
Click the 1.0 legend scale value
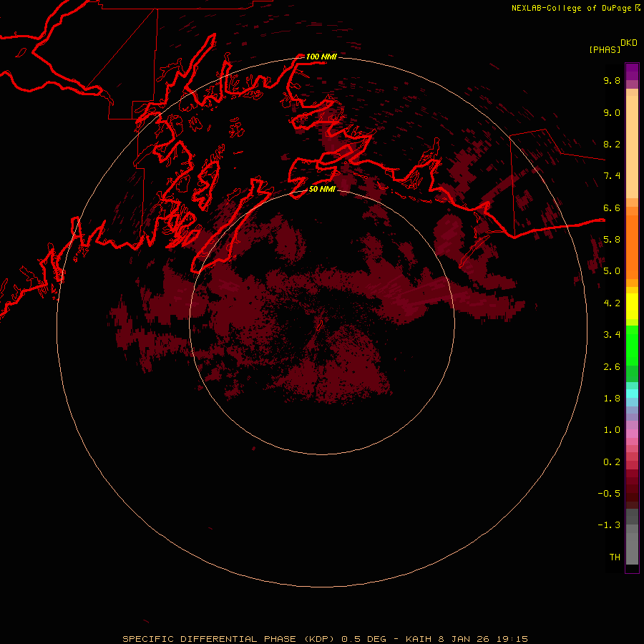coord(612,430)
